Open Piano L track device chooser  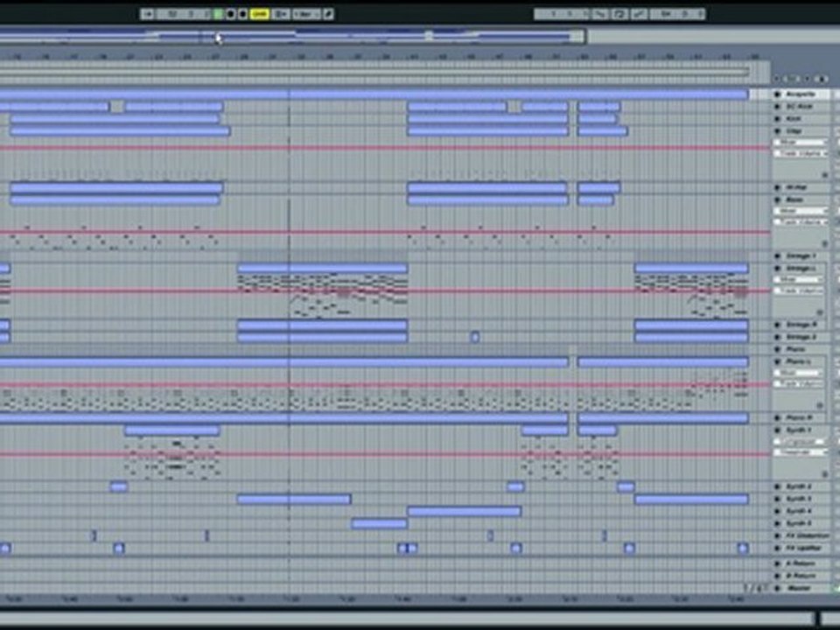click(x=799, y=374)
